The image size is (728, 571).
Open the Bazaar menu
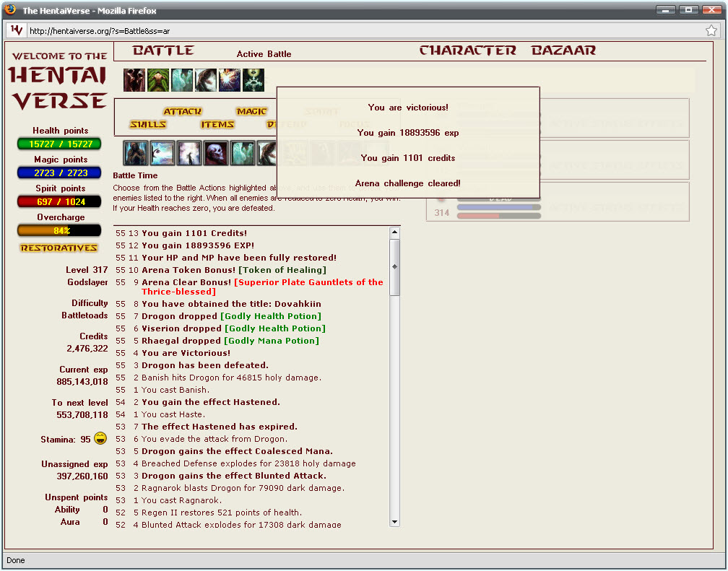click(x=563, y=50)
